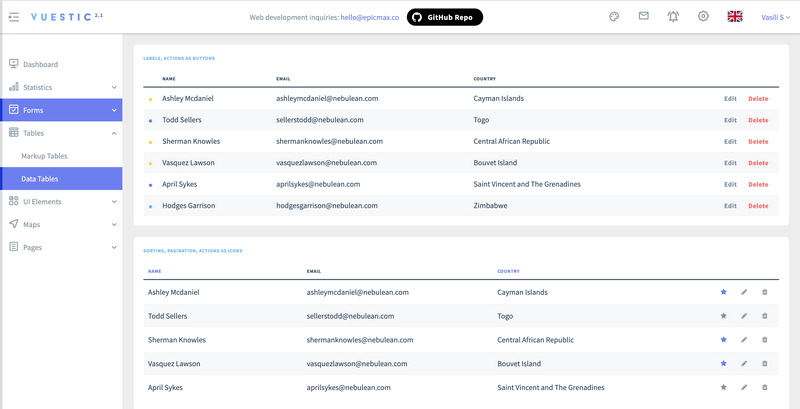
Task: Change language via the UK flag icon
Action: [735, 17]
